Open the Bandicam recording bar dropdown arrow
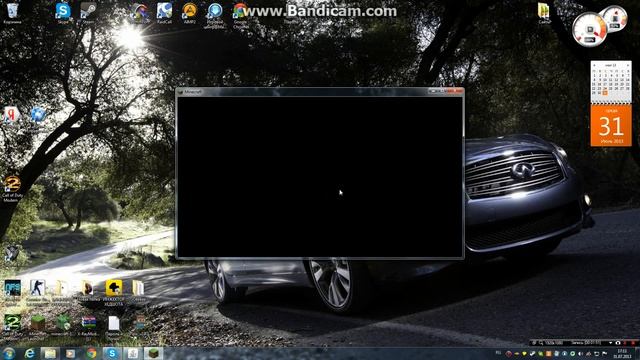This screenshot has height=360, width=640. point(611,343)
